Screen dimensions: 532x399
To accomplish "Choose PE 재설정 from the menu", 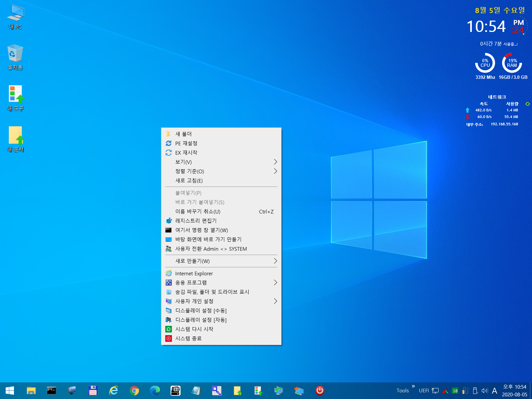I will coord(221,143).
